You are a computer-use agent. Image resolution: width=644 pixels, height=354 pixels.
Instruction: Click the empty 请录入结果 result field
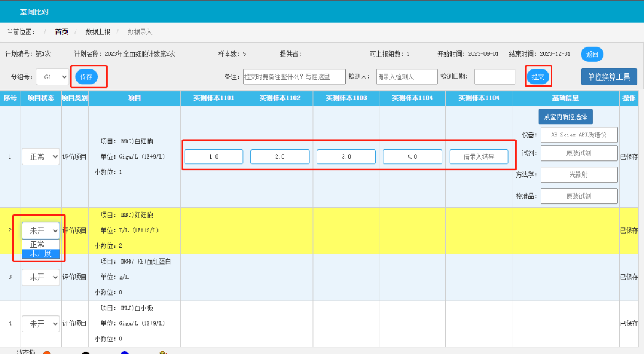click(479, 157)
